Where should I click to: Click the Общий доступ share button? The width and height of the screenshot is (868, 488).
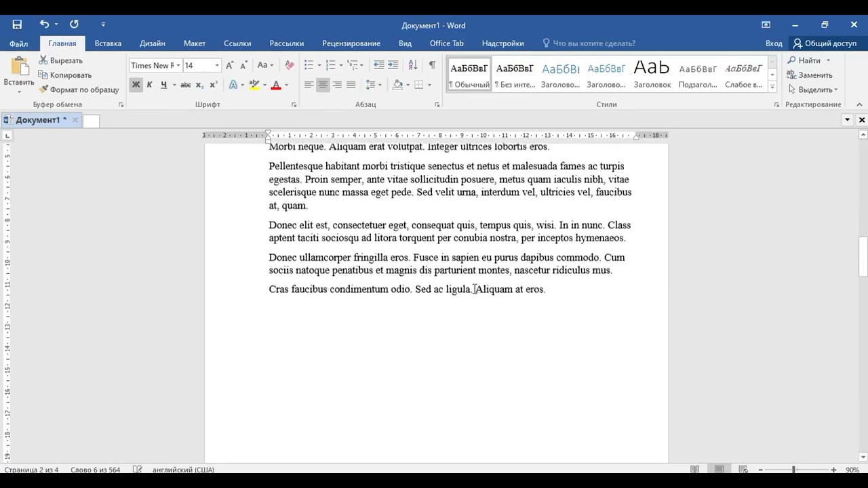coord(825,43)
